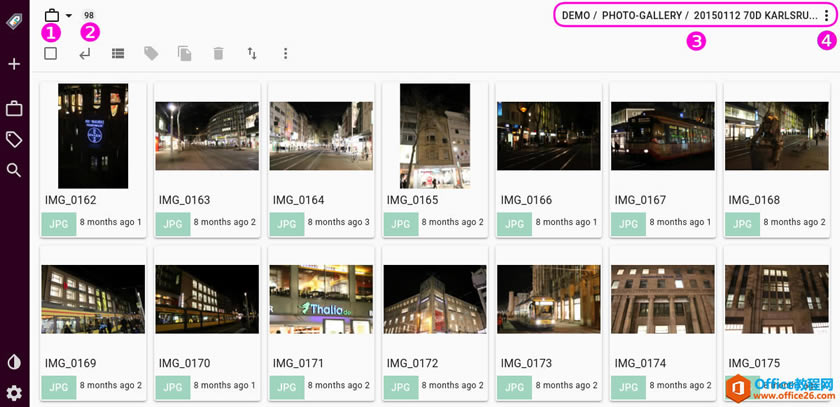The width and height of the screenshot is (840, 407).
Task: Select the IMG_0167 tram photo thumbnail
Action: [663, 136]
